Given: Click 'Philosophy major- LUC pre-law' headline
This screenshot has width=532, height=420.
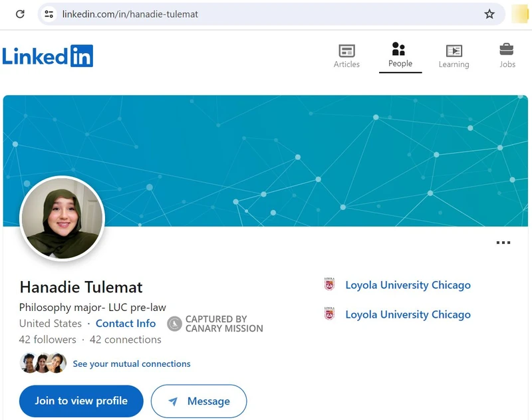Looking at the screenshot, I should pyautogui.click(x=92, y=308).
